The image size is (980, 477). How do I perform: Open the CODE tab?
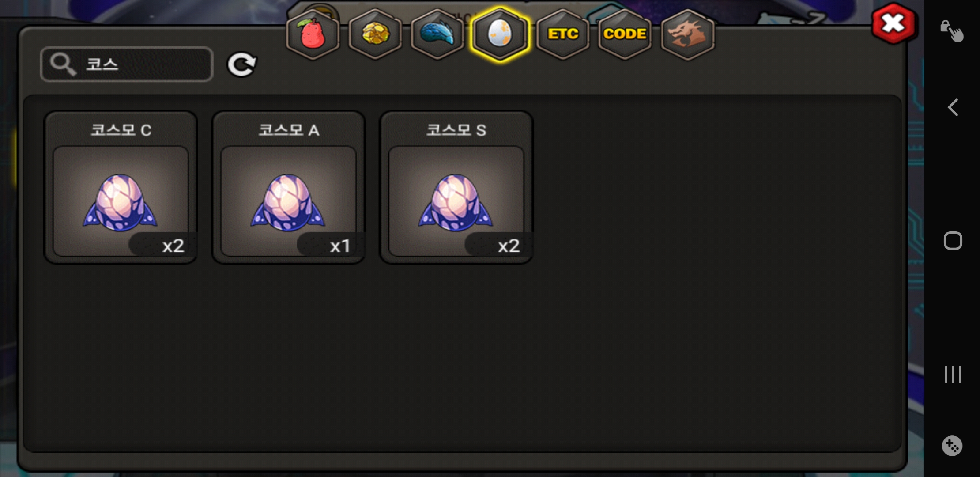click(x=625, y=34)
